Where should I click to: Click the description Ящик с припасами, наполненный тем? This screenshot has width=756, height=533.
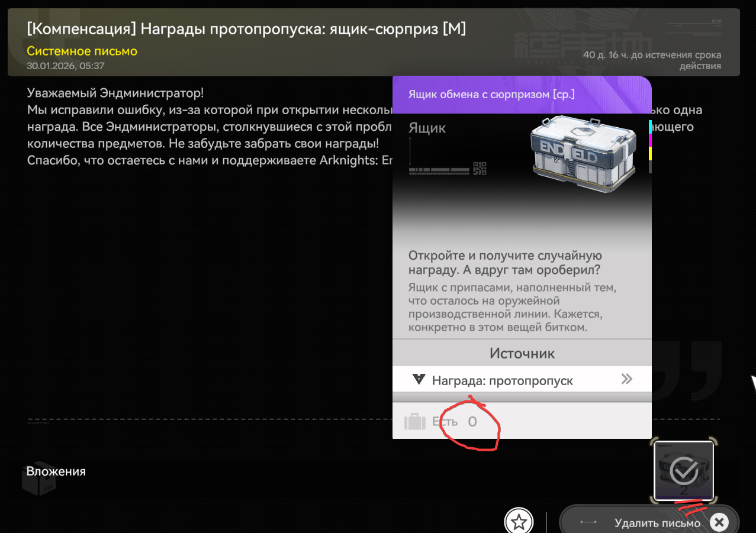click(x=513, y=308)
